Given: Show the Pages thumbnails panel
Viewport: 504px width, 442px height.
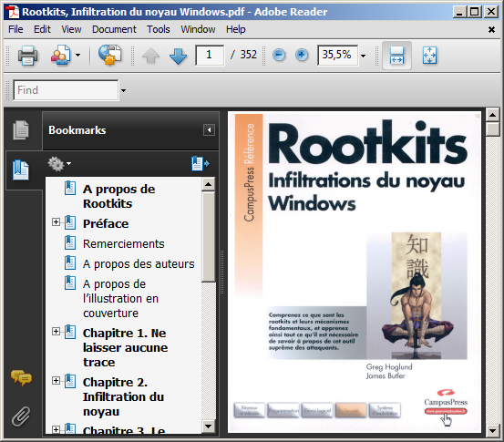Looking at the screenshot, I should [21, 130].
